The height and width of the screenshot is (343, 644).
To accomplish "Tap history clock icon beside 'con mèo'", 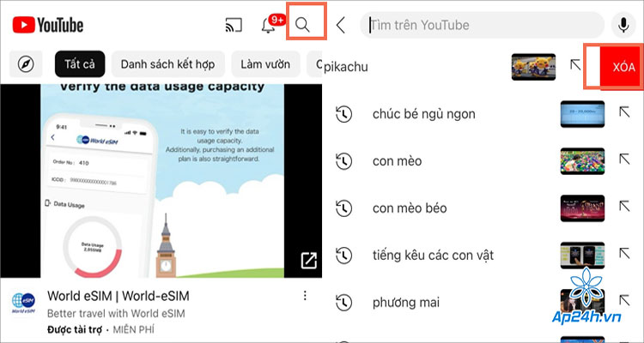I will 343,161.
